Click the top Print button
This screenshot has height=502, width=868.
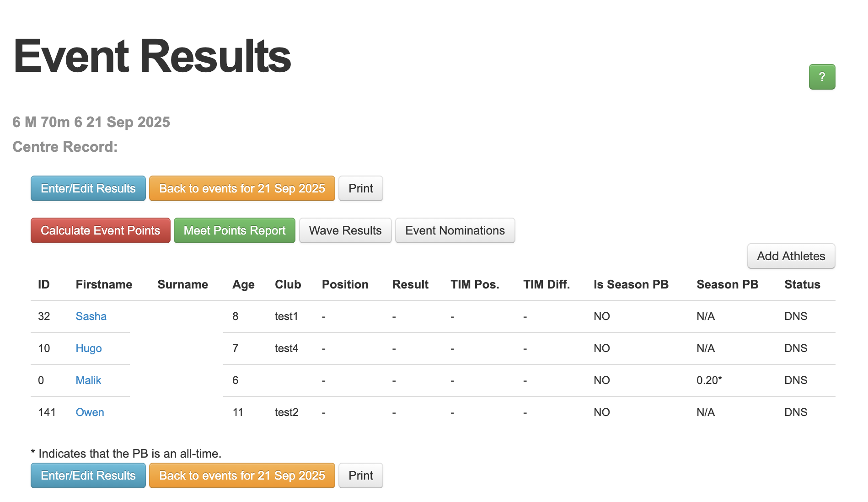tap(361, 188)
